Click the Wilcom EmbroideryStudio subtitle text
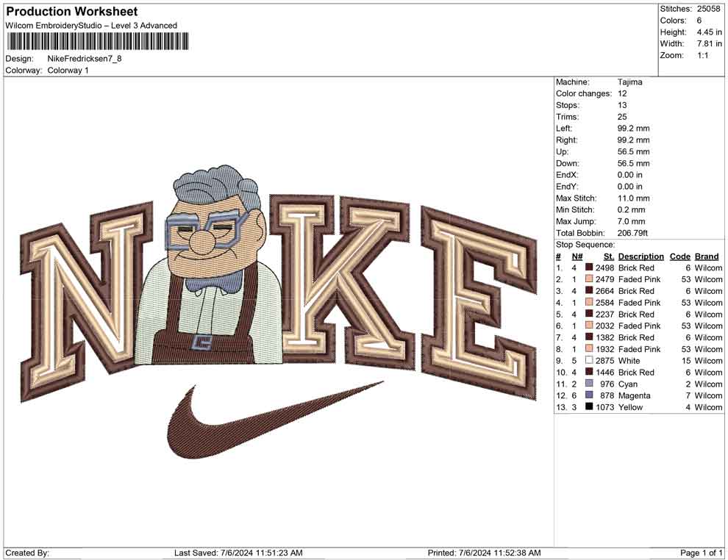The height and width of the screenshot is (560, 728). (91, 26)
